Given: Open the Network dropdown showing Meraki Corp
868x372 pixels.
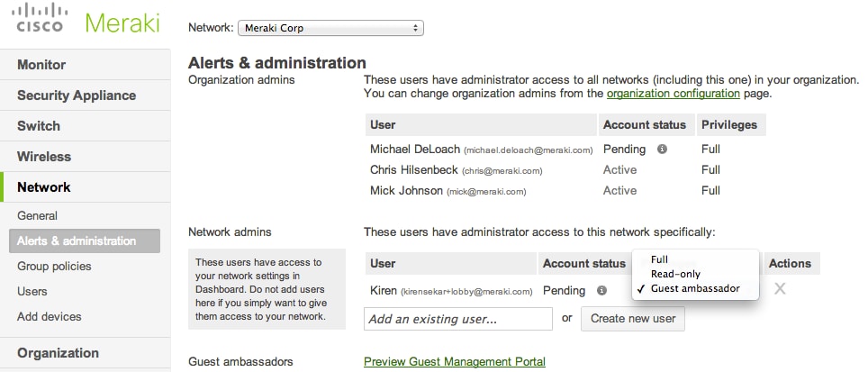Looking at the screenshot, I should click(x=330, y=28).
